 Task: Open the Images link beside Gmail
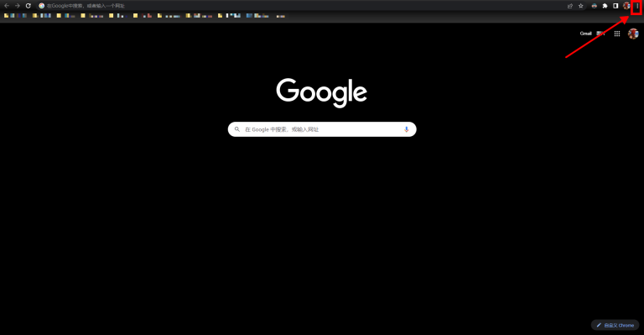tap(600, 34)
